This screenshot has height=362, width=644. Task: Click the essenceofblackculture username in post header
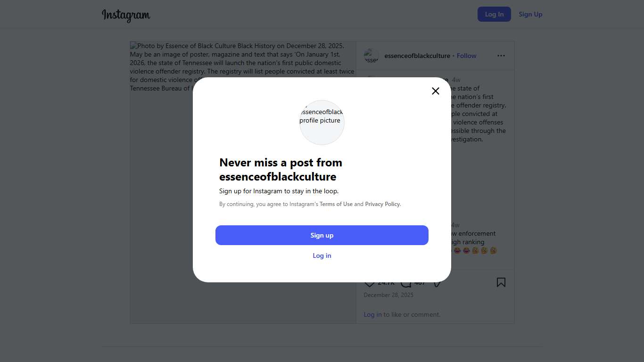[x=417, y=56]
